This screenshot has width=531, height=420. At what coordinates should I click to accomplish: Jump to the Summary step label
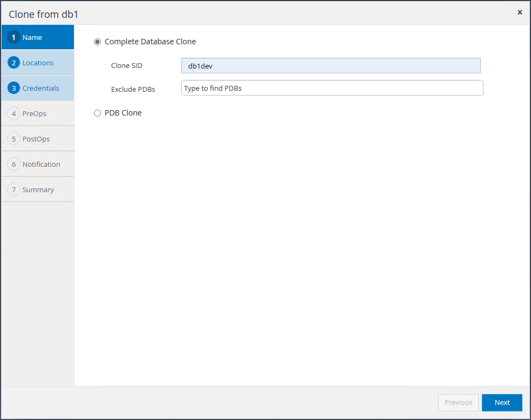click(38, 189)
